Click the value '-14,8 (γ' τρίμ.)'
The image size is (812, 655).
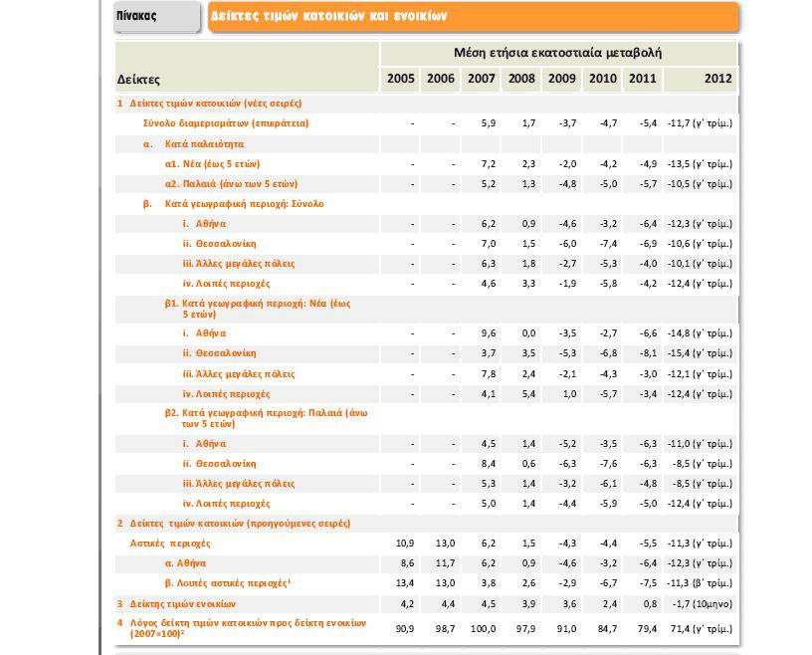click(x=700, y=333)
